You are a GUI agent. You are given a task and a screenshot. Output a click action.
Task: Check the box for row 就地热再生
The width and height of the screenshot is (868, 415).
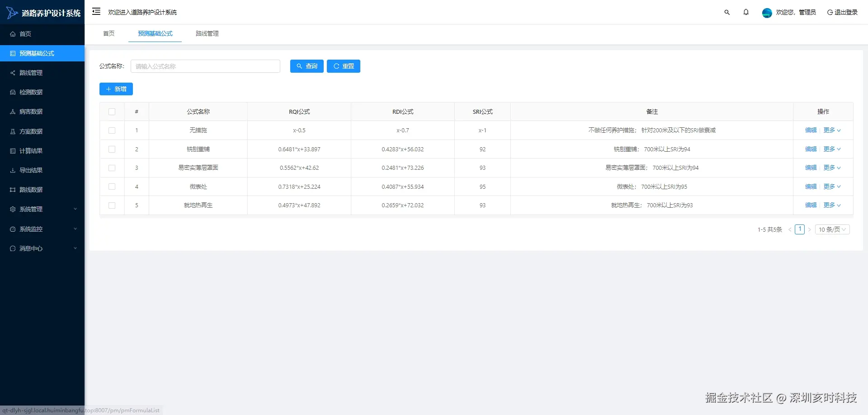pyautogui.click(x=112, y=205)
